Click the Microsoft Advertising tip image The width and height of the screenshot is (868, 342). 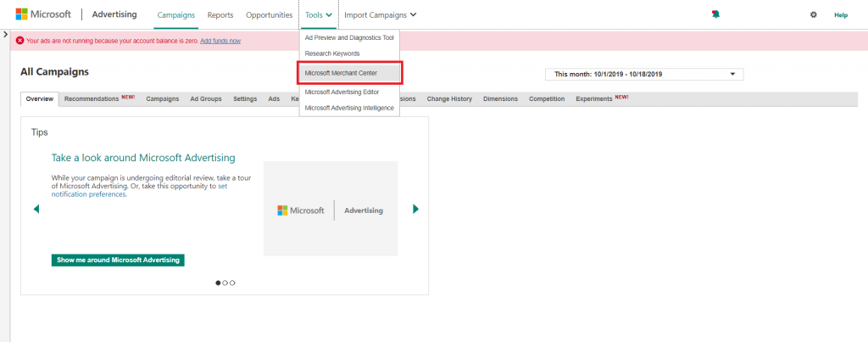pyautogui.click(x=331, y=209)
